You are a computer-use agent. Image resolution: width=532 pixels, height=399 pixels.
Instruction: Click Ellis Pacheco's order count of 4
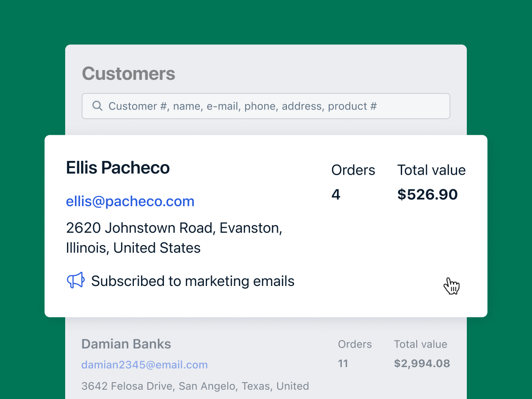336,195
